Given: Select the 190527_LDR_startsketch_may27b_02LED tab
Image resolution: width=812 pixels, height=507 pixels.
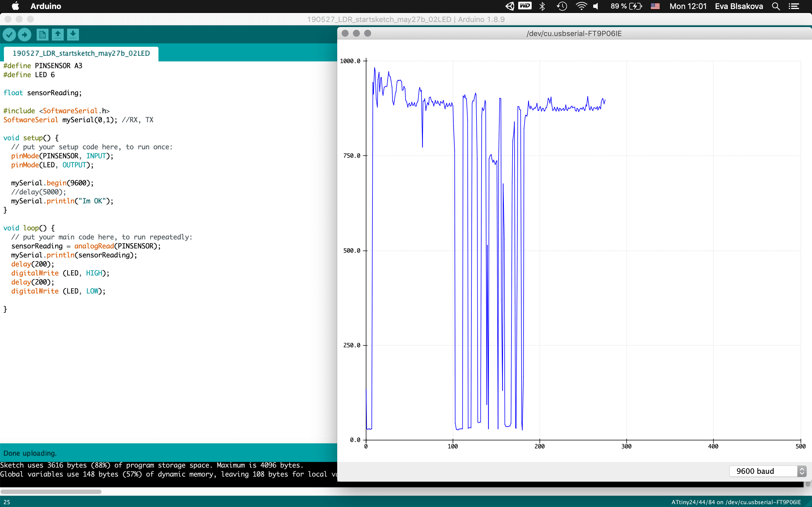Looking at the screenshot, I should [x=81, y=54].
